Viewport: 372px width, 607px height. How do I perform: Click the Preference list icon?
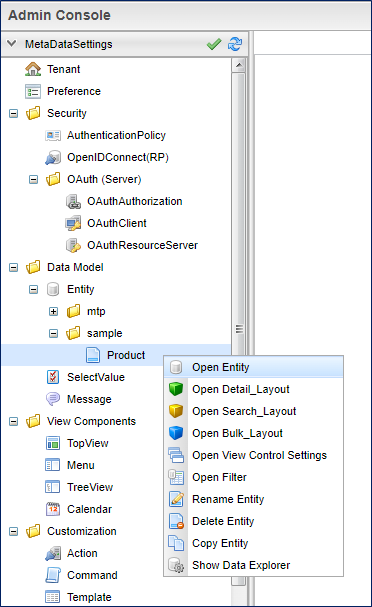[33, 91]
